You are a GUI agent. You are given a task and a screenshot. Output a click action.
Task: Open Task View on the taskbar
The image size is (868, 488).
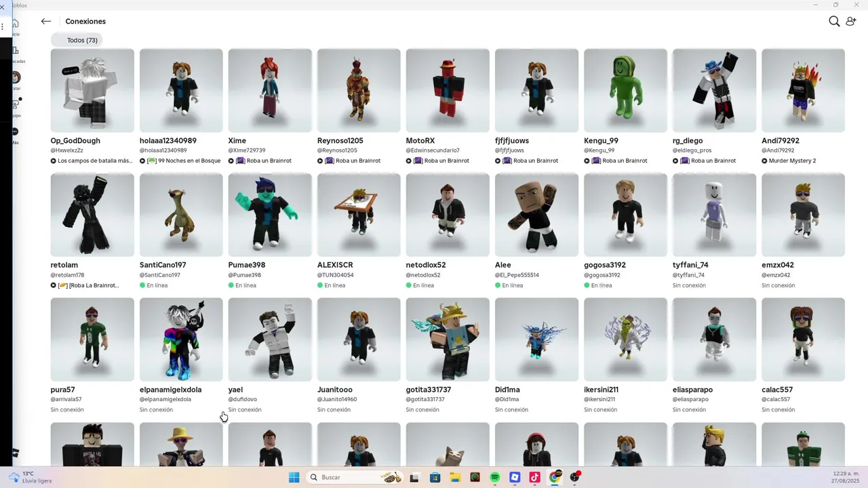414,477
